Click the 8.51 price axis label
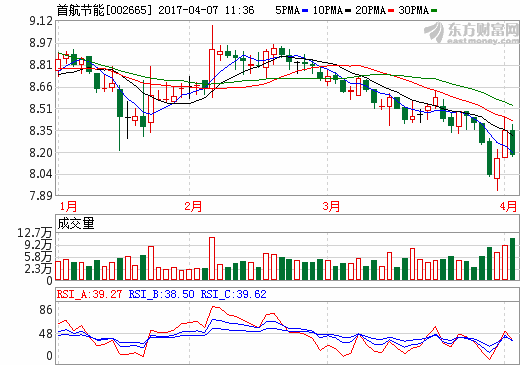The width and height of the screenshot is (520, 365). 41,109
